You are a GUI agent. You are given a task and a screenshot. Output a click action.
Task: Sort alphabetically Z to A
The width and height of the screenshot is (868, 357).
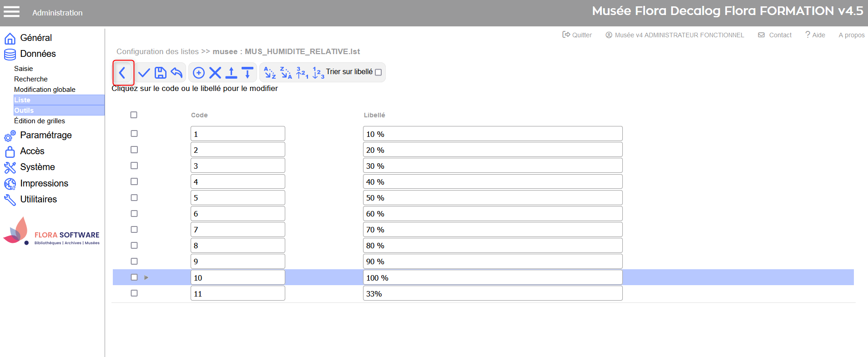(x=286, y=73)
